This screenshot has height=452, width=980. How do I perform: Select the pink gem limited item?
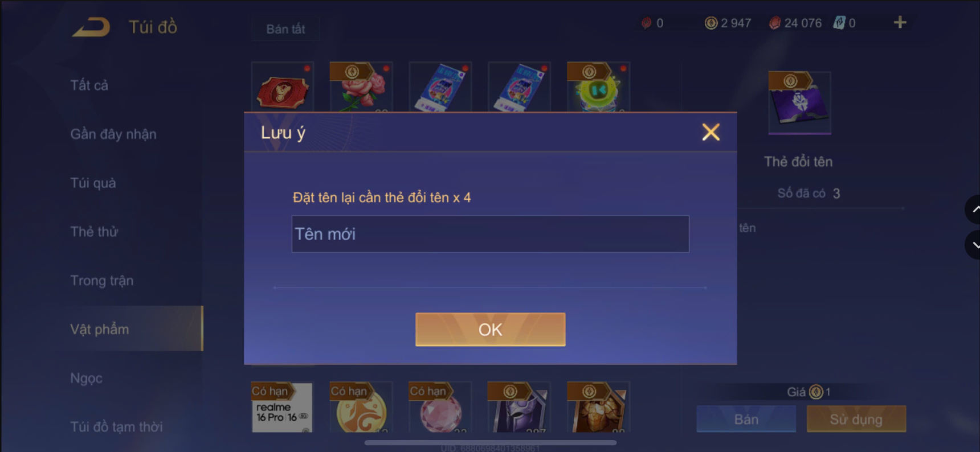click(440, 407)
